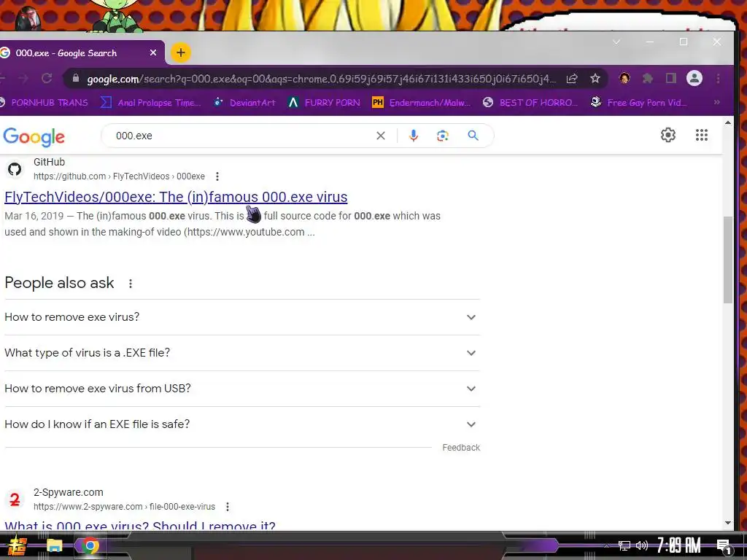Show hidden tray icons chevron
The height and width of the screenshot is (560, 747).
coord(606,546)
